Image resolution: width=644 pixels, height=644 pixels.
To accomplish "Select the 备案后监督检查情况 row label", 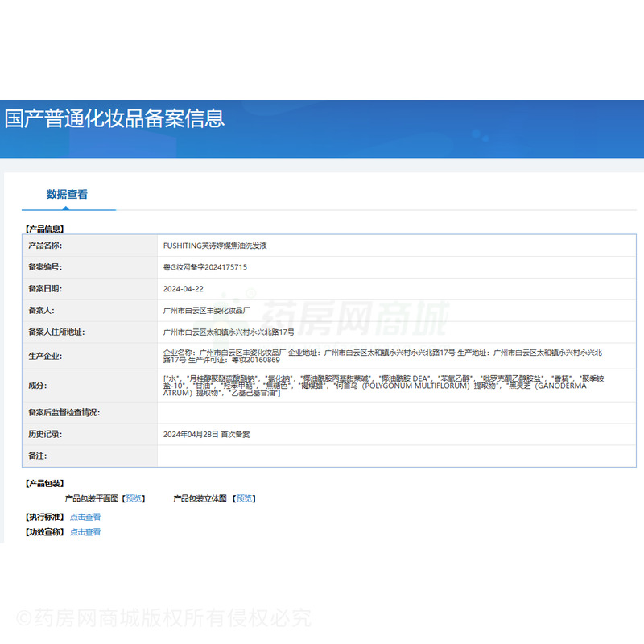I will [64, 412].
